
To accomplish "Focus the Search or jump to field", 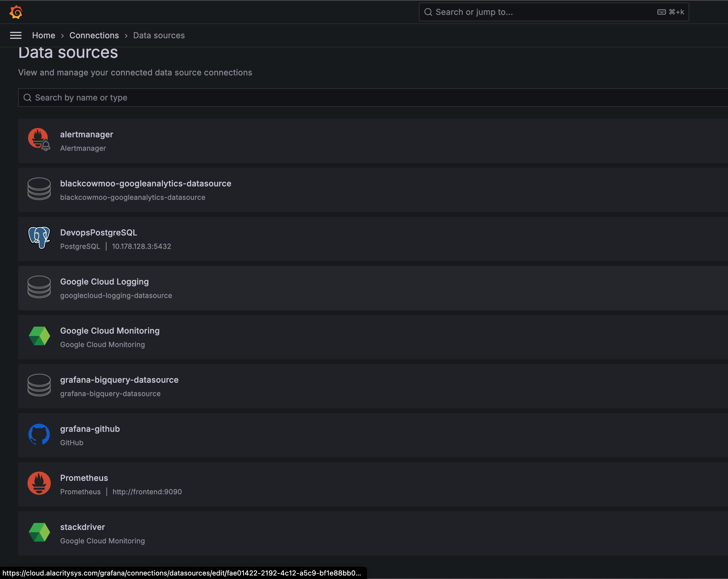I will coord(554,12).
